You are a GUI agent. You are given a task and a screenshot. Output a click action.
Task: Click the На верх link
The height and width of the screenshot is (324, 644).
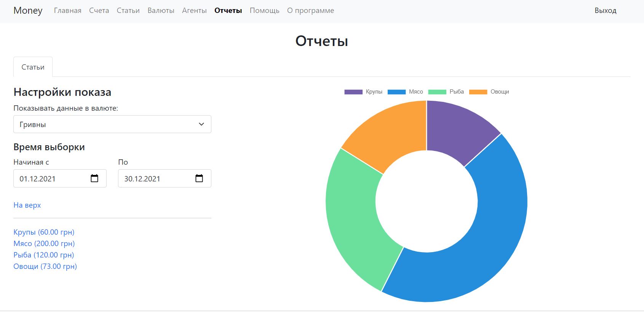coord(27,205)
